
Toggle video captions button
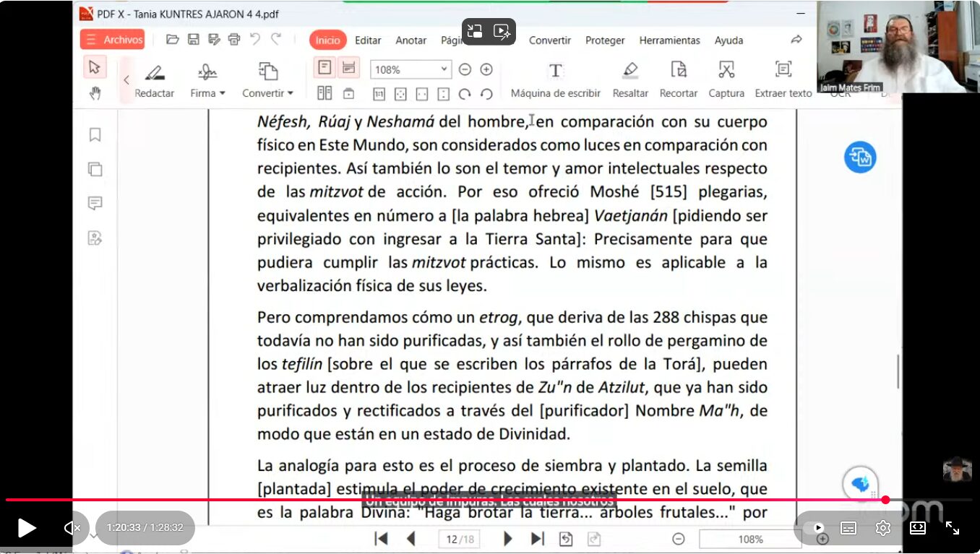click(848, 528)
